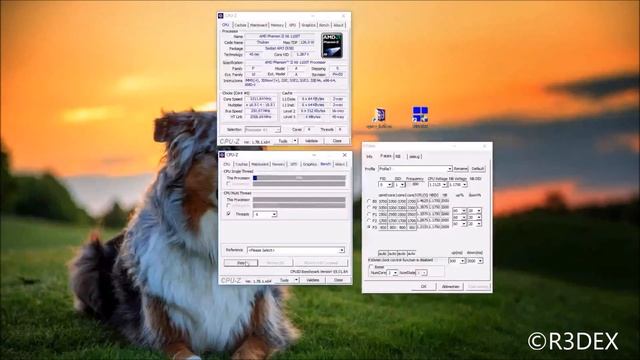Viewport: 640px width, 360px height.
Task: Open SPD tab in upper CPU-Z window
Action: click(x=292, y=25)
